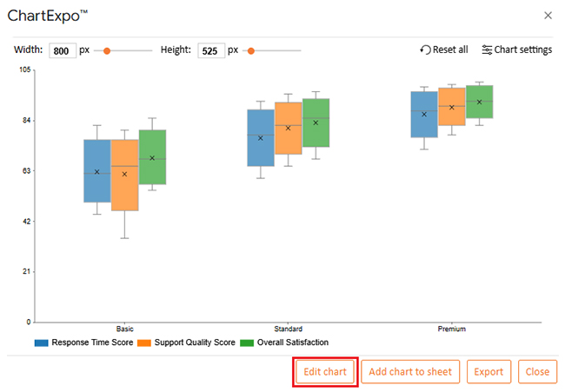Click the Width slider handle

[107, 51]
